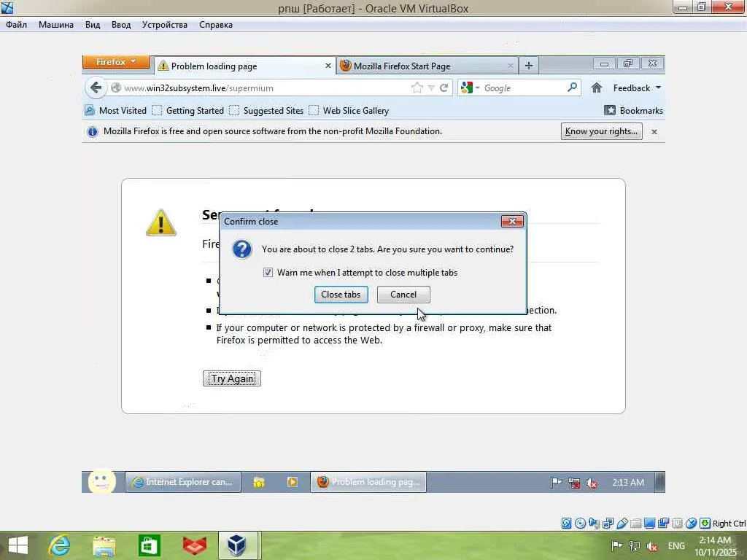The height and width of the screenshot is (560, 747).
Task: Click VirtualBox shared folders status icon
Action: coord(635,524)
